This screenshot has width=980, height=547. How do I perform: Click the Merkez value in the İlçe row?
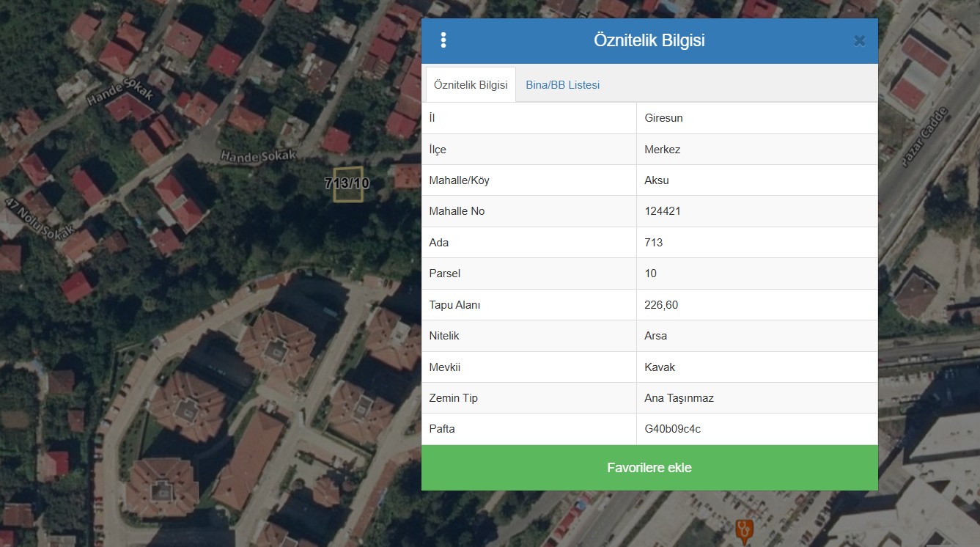click(x=662, y=150)
